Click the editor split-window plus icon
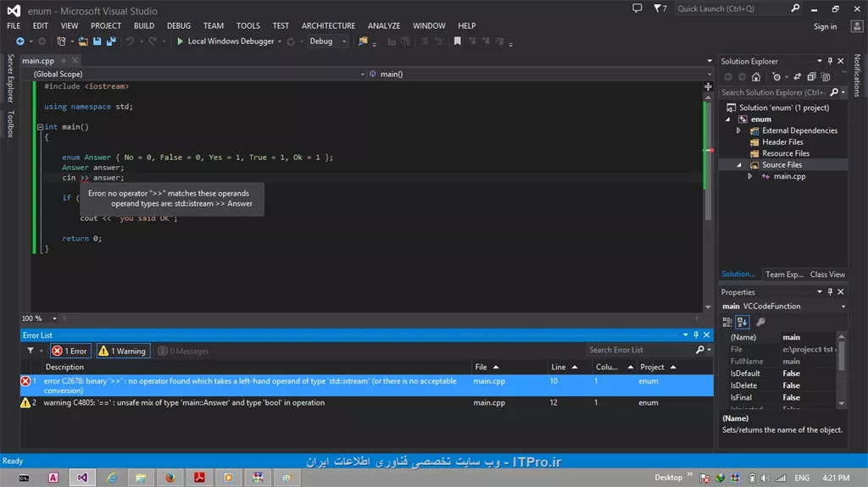 [708, 86]
